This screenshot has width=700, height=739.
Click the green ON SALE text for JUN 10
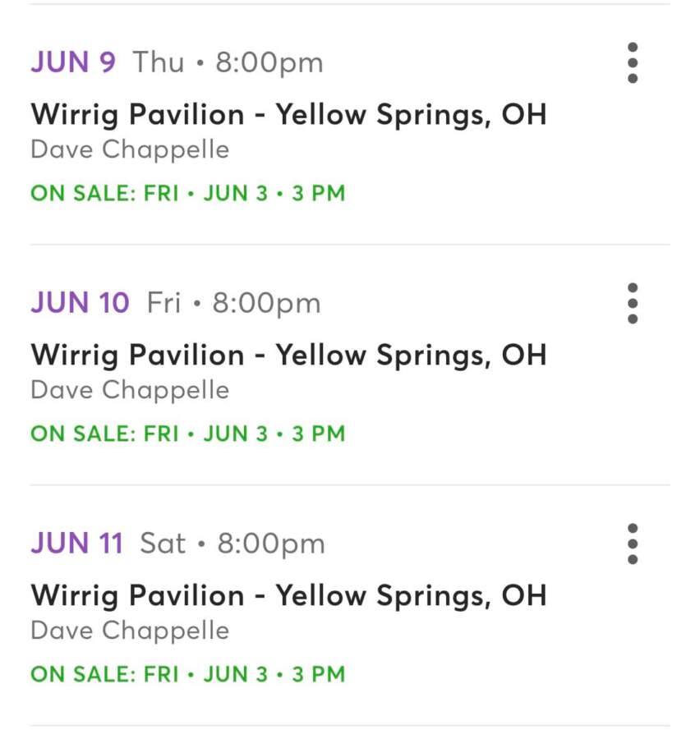(187, 434)
